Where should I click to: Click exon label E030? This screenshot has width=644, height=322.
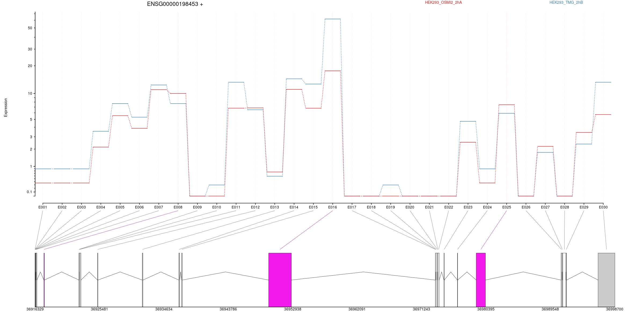click(603, 207)
